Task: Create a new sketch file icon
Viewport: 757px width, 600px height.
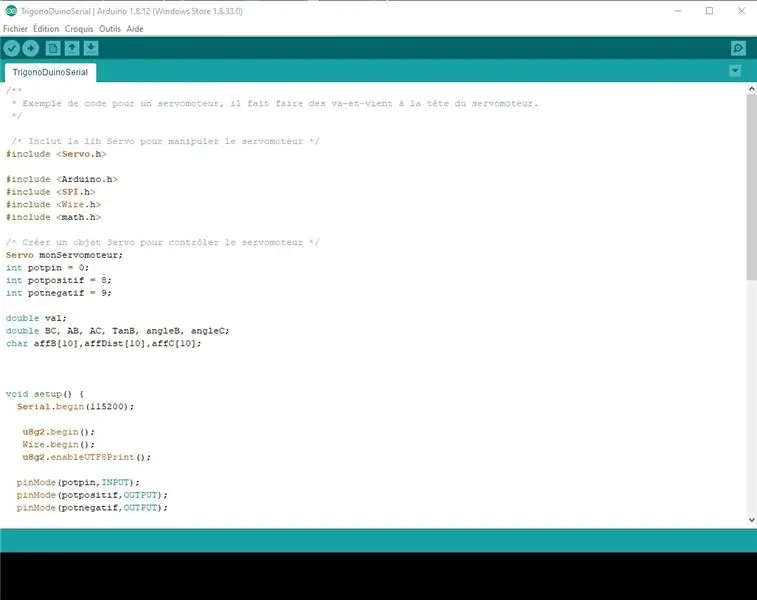Action: coord(53,48)
